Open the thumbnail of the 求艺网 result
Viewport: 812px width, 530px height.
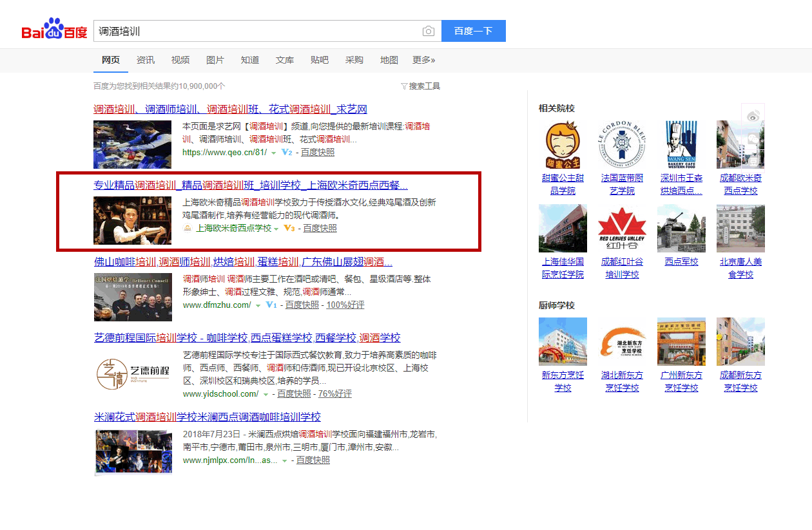(x=133, y=144)
